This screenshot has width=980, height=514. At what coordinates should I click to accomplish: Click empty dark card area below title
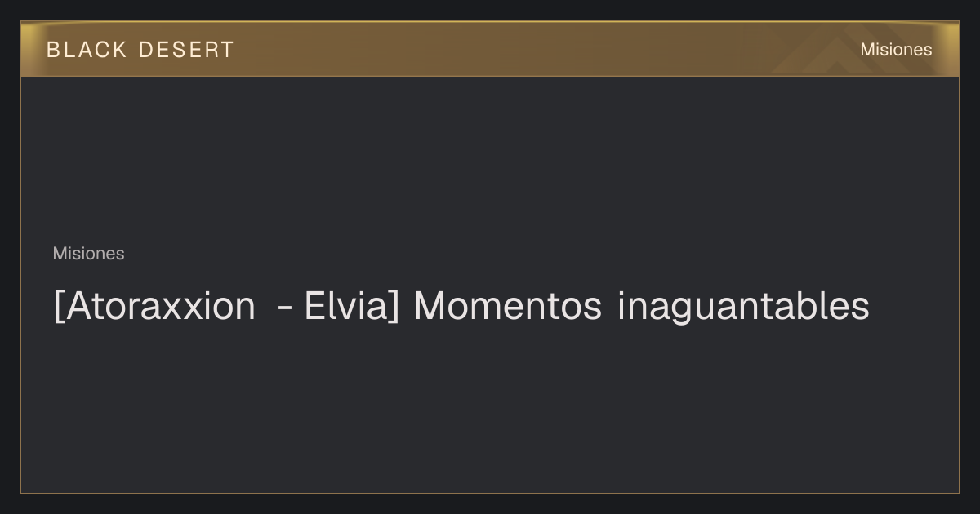[x=490, y=408]
